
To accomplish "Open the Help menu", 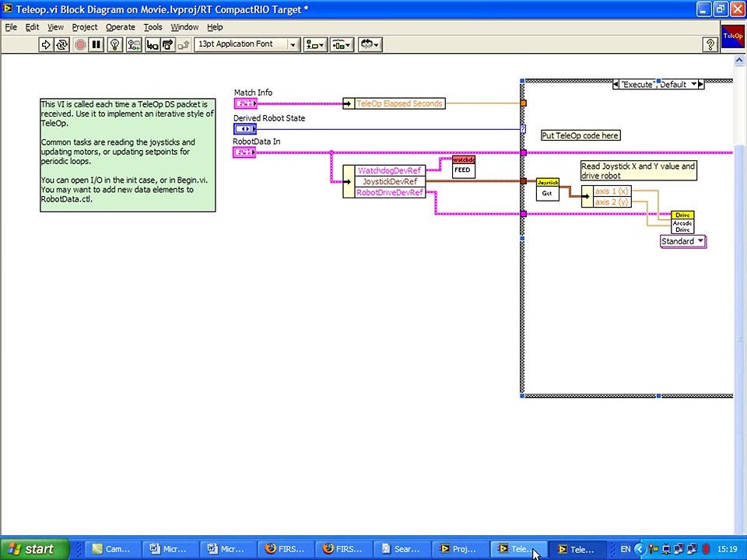I will [215, 27].
